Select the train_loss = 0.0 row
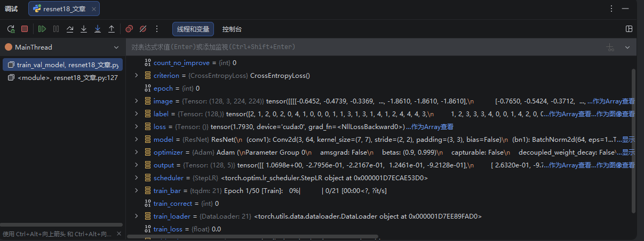 379,229
